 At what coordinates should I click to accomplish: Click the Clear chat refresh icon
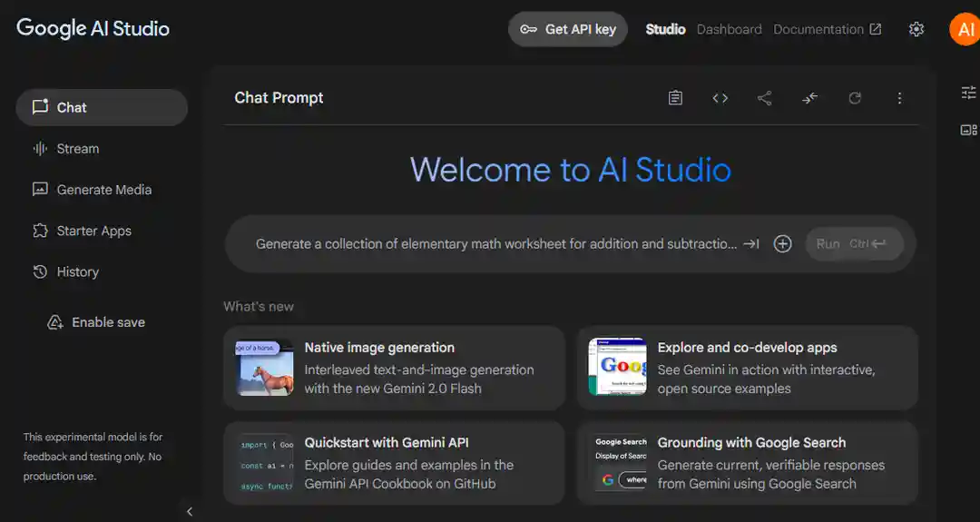pyautogui.click(x=855, y=98)
